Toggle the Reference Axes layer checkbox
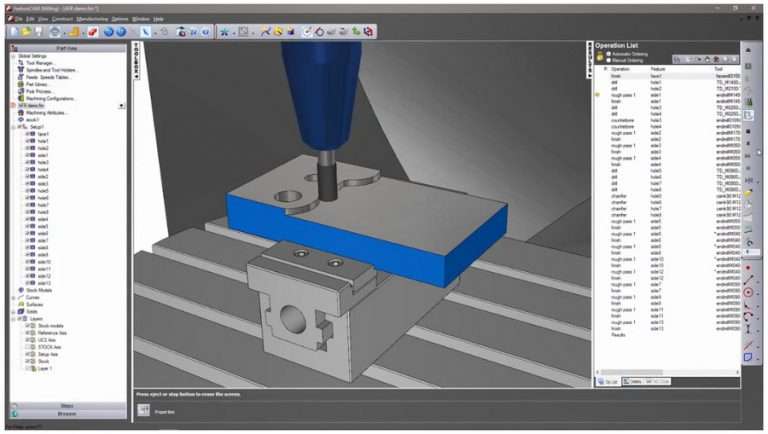 tap(27, 333)
